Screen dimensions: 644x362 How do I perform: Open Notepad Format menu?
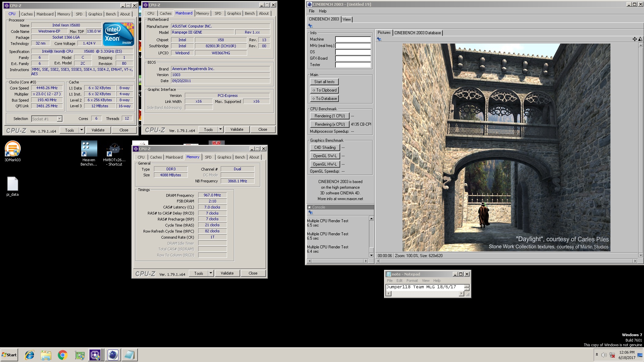click(412, 281)
